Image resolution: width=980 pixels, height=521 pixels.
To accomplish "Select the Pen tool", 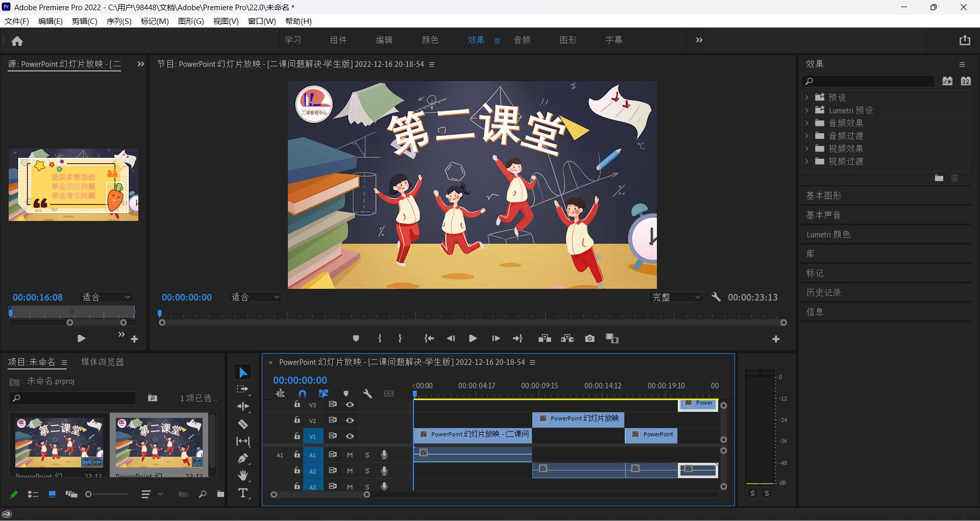I will (x=243, y=458).
